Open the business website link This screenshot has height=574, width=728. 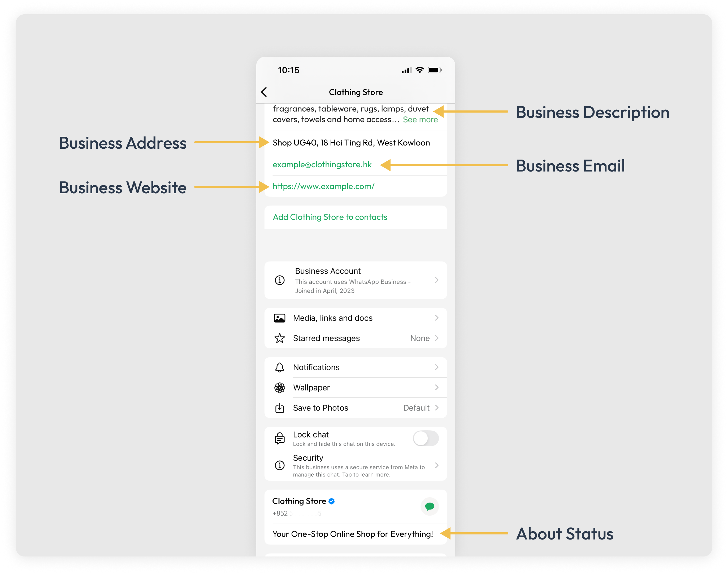click(x=324, y=186)
